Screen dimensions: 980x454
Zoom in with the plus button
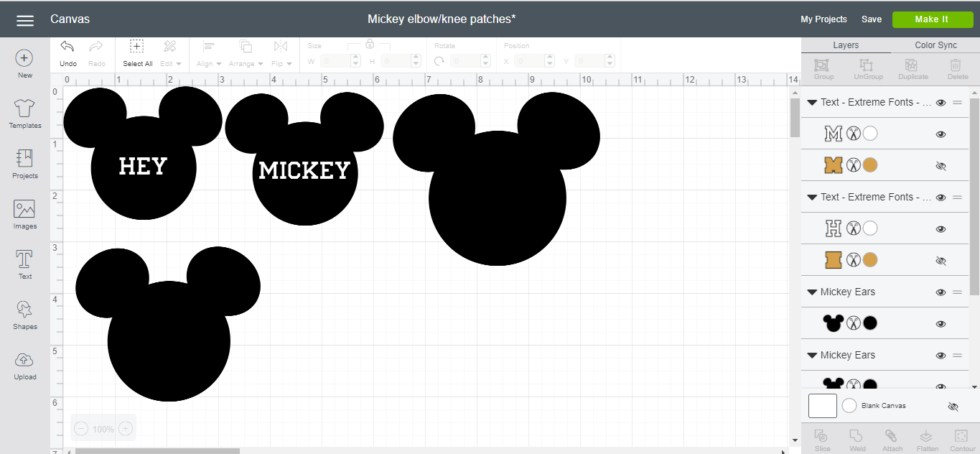click(126, 429)
